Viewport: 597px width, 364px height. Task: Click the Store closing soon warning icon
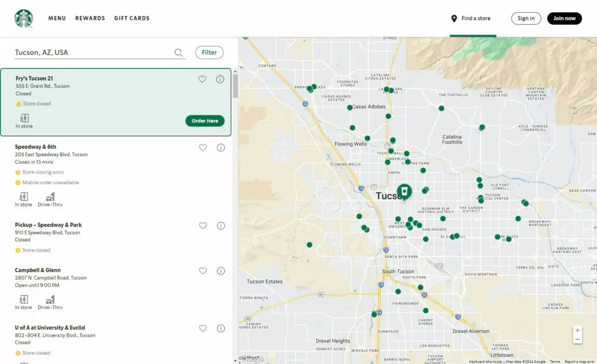[17, 172]
